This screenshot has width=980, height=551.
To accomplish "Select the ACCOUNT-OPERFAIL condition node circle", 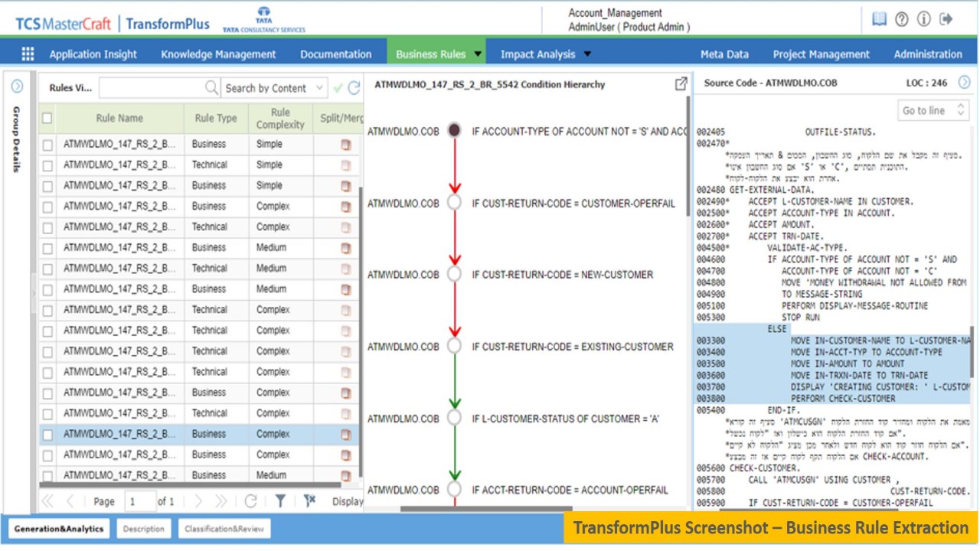I will (x=454, y=489).
